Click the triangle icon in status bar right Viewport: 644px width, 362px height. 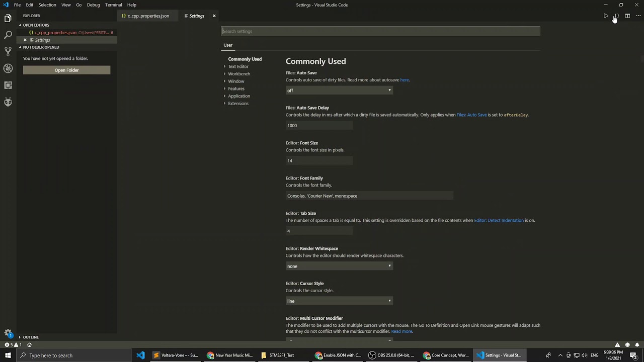coord(617,345)
